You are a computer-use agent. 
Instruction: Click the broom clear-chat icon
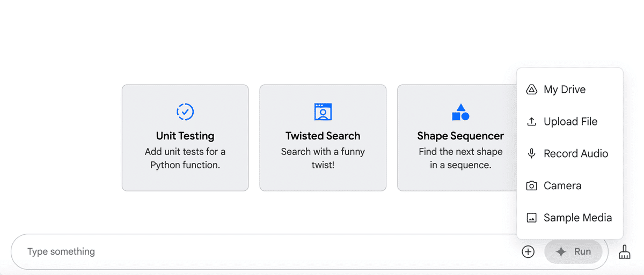tap(624, 251)
